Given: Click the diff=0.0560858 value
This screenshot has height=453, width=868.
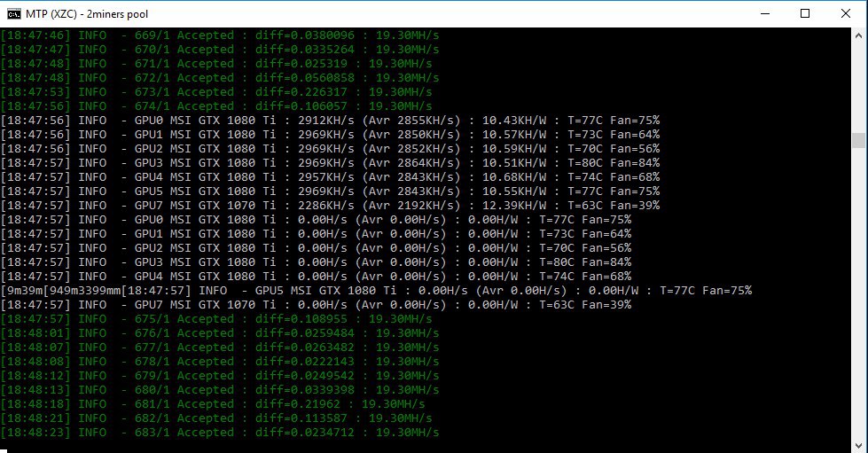Looking at the screenshot, I should point(304,78).
